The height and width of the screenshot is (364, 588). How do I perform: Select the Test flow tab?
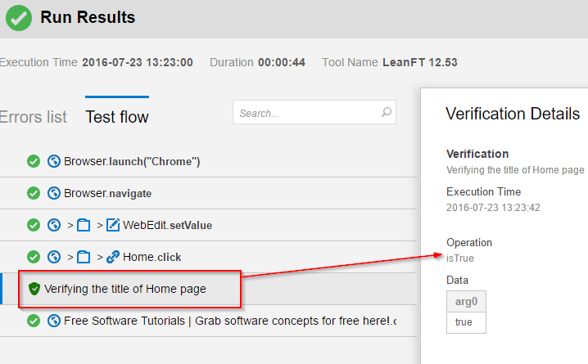[x=117, y=117]
